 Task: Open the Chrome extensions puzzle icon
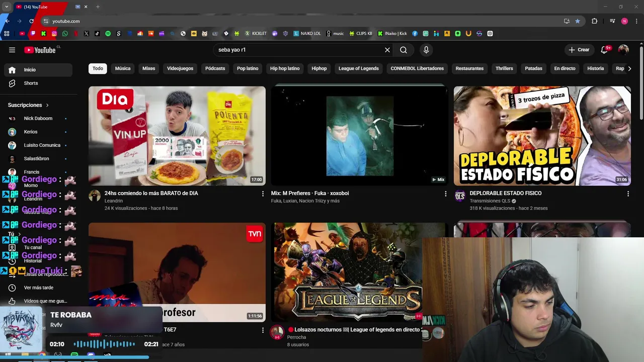point(595,21)
